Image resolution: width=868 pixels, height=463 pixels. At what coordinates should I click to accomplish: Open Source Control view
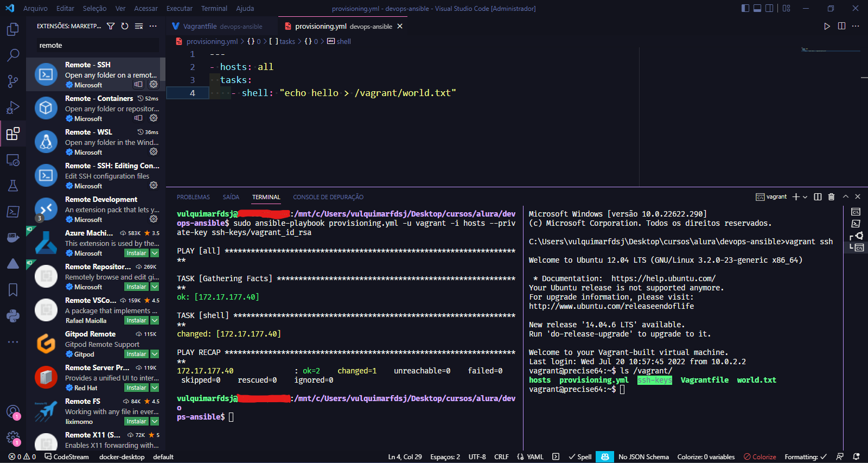(x=13, y=81)
